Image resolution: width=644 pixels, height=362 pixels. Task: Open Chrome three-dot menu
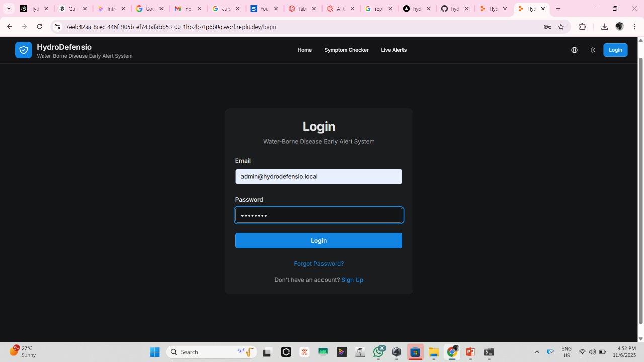635,27
